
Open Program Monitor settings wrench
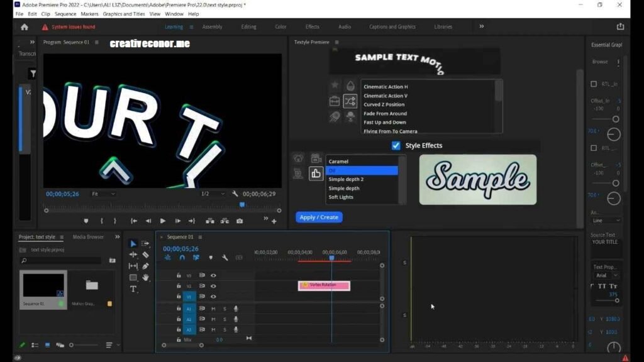click(x=235, y=194)
